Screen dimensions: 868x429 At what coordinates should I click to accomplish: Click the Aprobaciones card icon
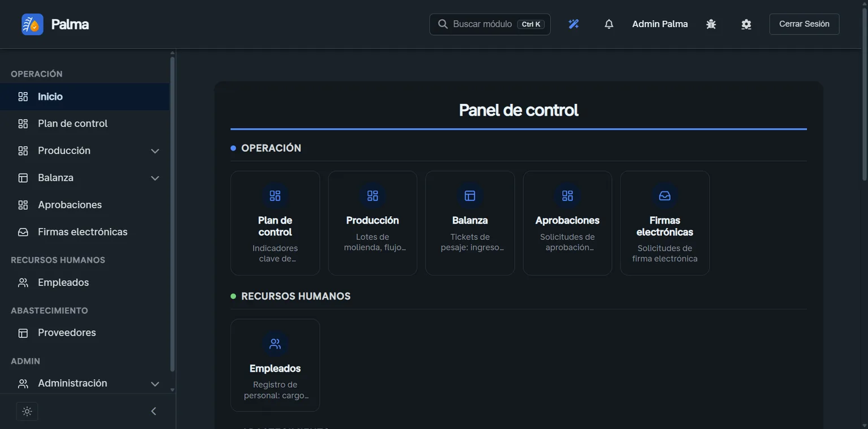[567, 196]
